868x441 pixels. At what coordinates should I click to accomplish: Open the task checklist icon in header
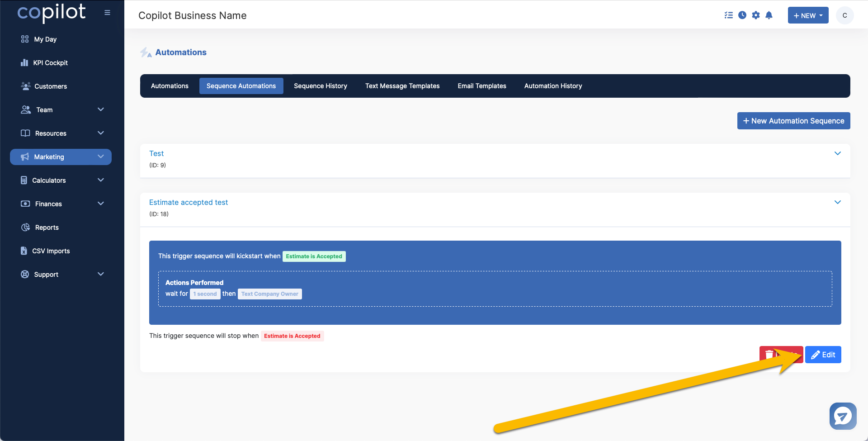728,15
